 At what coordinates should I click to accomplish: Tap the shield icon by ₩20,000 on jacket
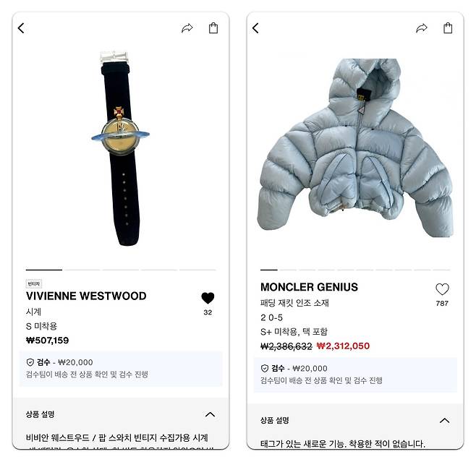click(x=265, y=368)
